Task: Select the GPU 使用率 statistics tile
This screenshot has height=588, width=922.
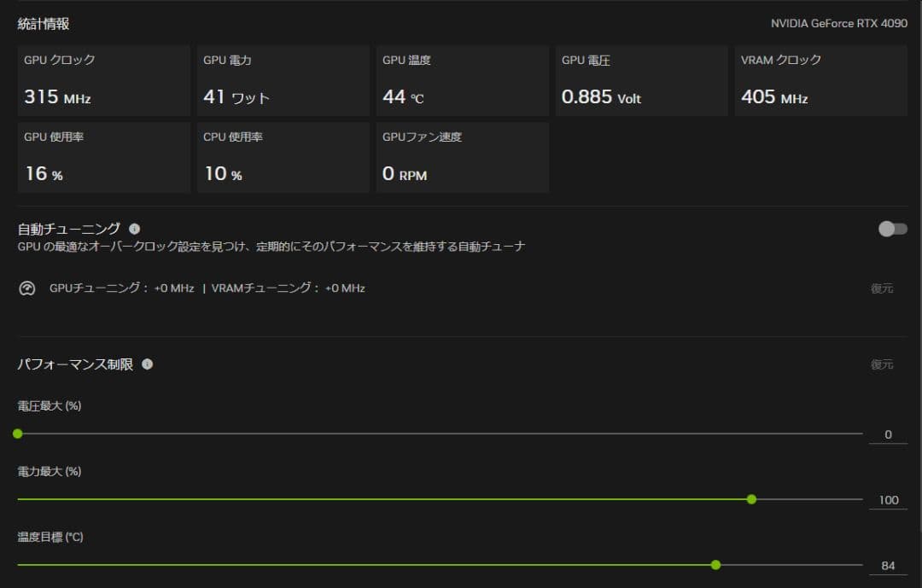Action: click(x=103, y=157)
